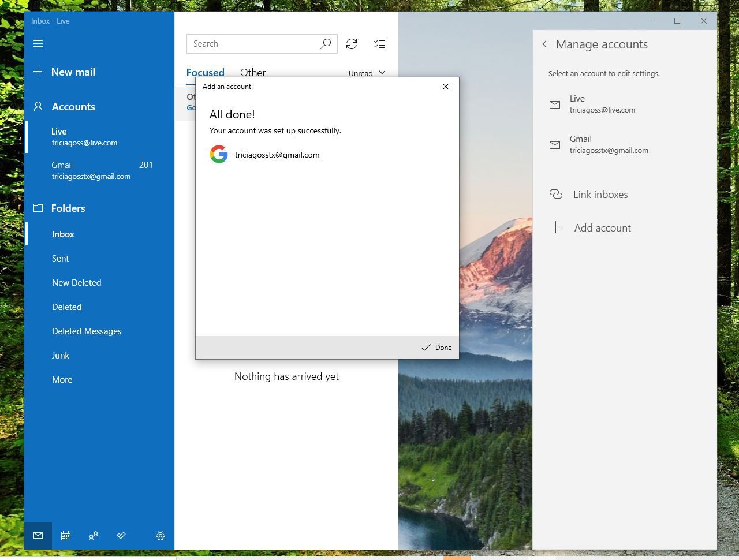
Task: Open the Sent folder
Action: (x=99, y=259)
